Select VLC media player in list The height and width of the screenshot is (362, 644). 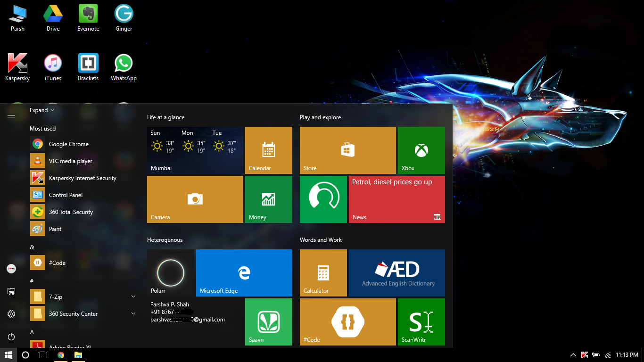(x=70, y=161)
